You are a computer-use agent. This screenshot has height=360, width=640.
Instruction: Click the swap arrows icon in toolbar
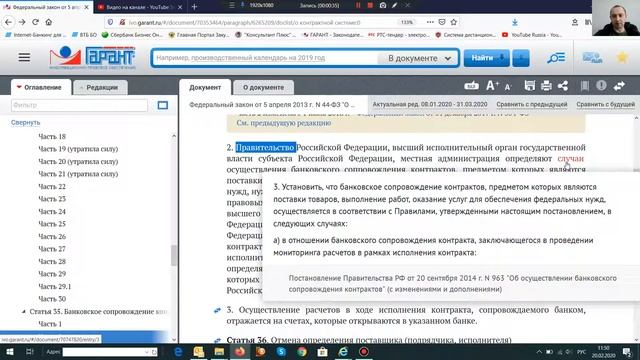(619, 86)
